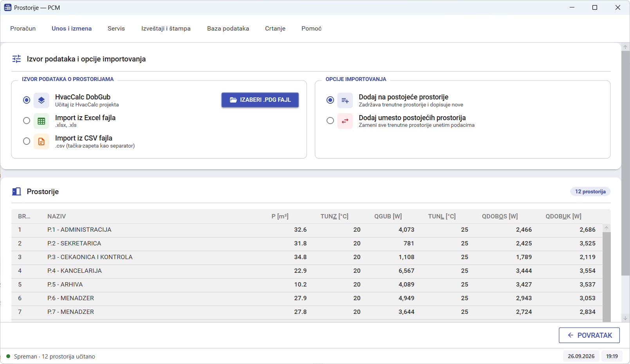Select row P.6 - MENADZER
Screen dimensions: 630x364
point(307,299)
